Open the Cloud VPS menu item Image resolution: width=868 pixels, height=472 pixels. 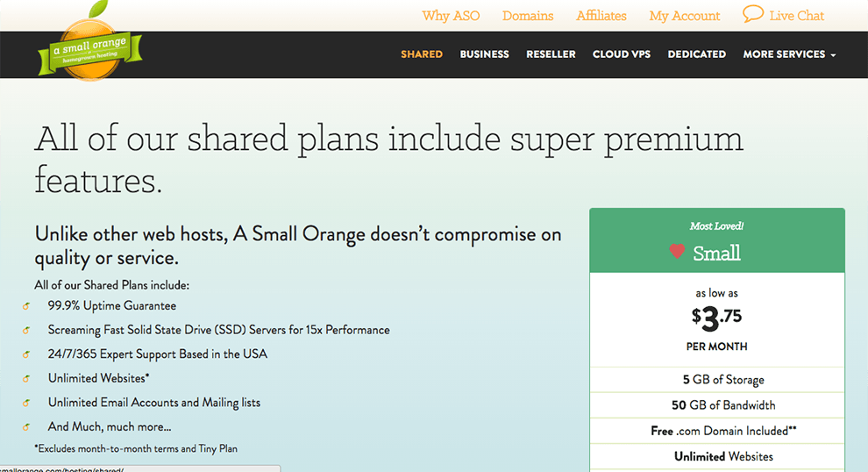pos(622,54)
